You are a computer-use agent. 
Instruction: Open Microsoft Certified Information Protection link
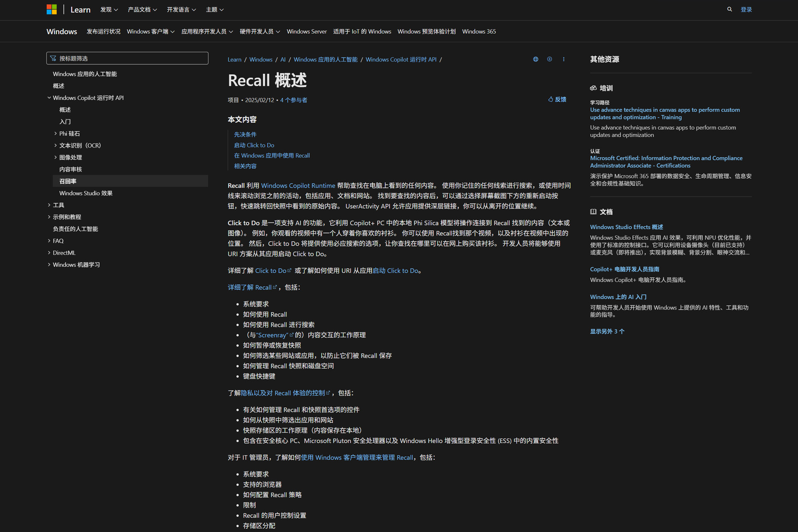point(666,162)
